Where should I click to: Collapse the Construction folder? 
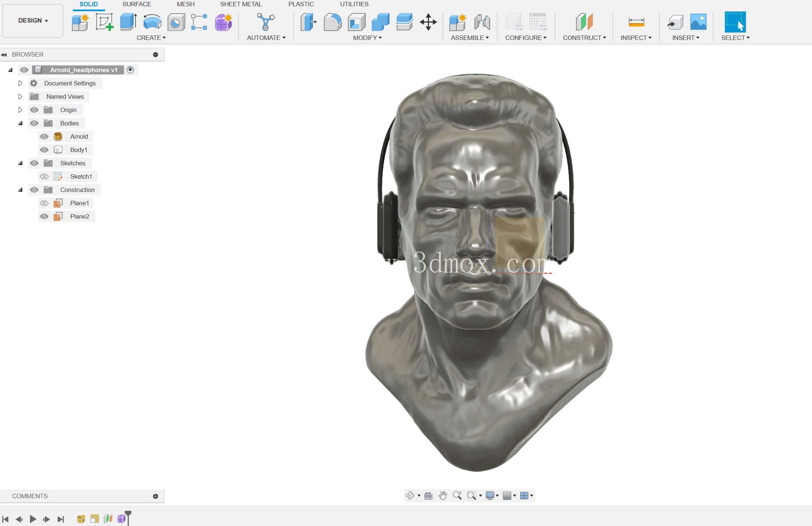click(x=20, y=190)
